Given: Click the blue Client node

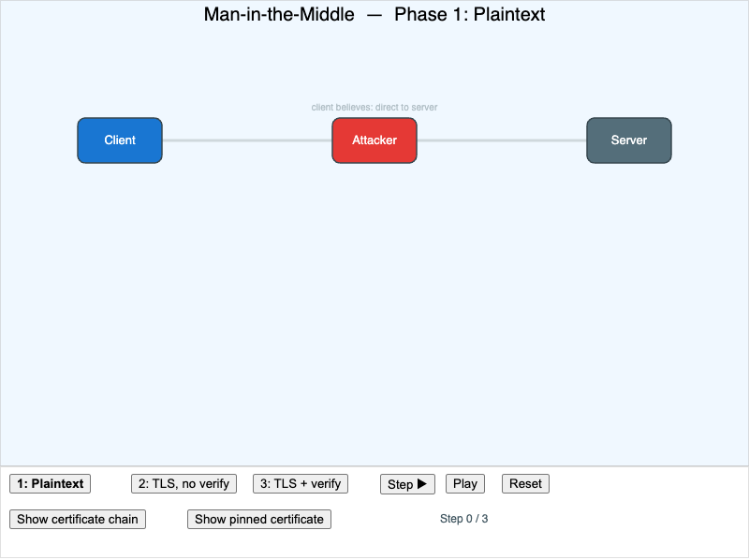Looking at the screenshot, I should (x=120, y=140).
